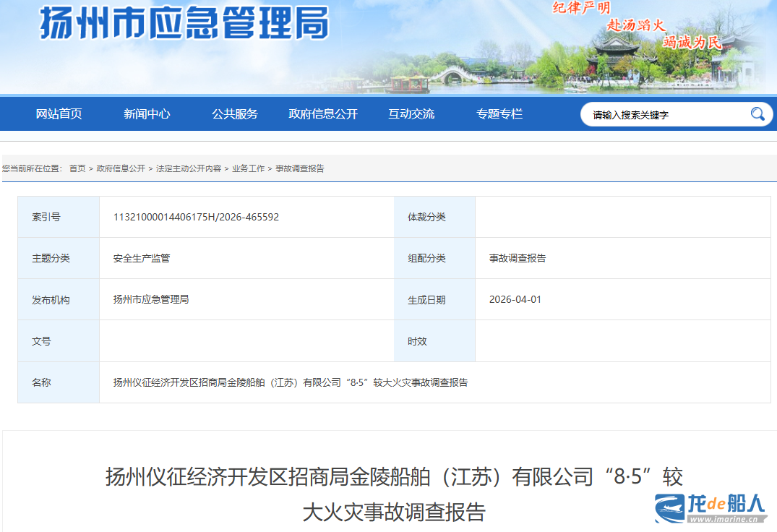Click the report name in the 名称 row
This screenshot has width=777, height=532.
[291, 382]
